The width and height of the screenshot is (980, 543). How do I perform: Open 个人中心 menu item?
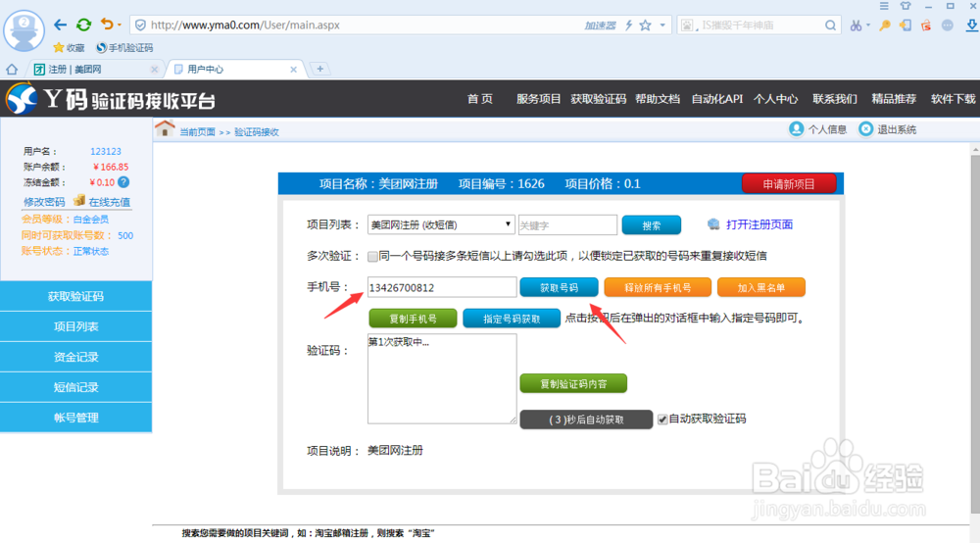(x=775, y=99)
